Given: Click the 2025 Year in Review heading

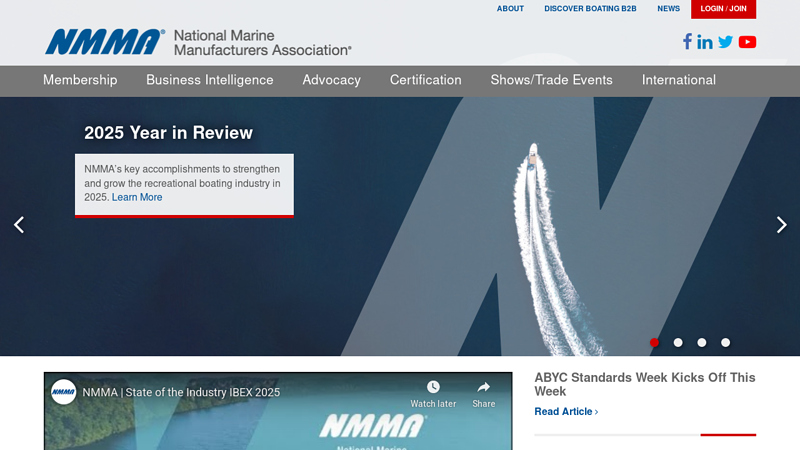Looking at the screenshot, I should click(168, 133).
